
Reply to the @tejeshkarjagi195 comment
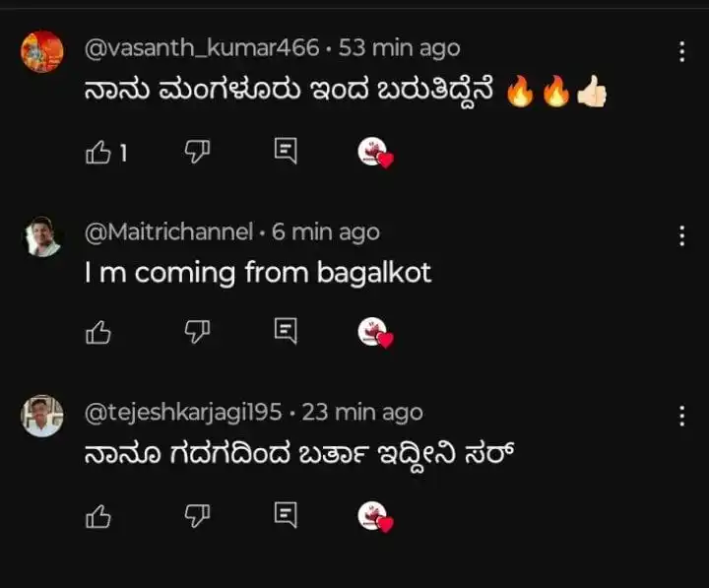click(285, 514)
